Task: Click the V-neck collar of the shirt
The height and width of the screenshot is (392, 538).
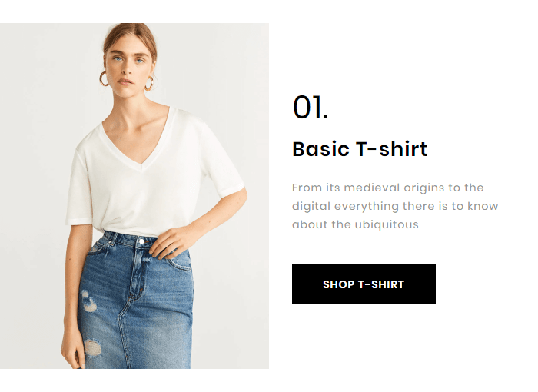Action: [139, 145]
